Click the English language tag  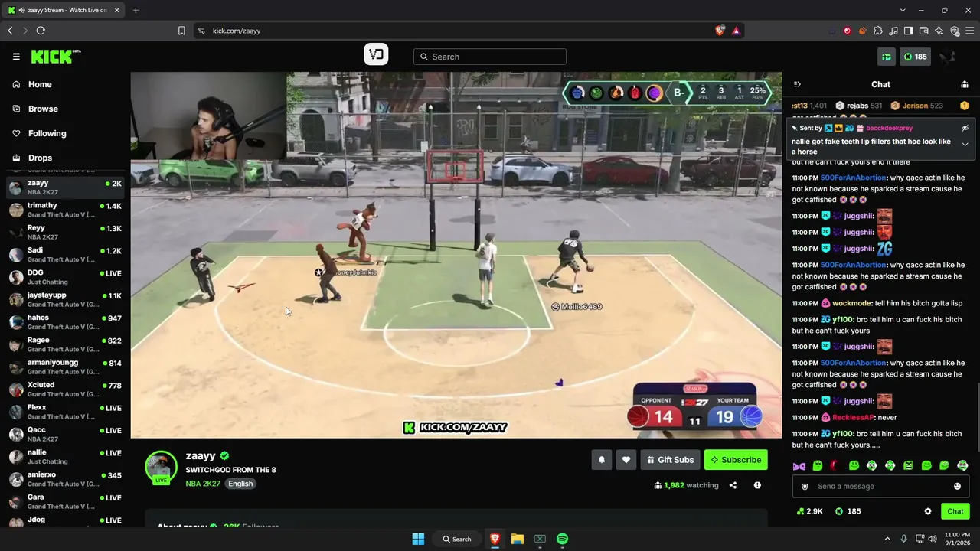coord(240,484)
